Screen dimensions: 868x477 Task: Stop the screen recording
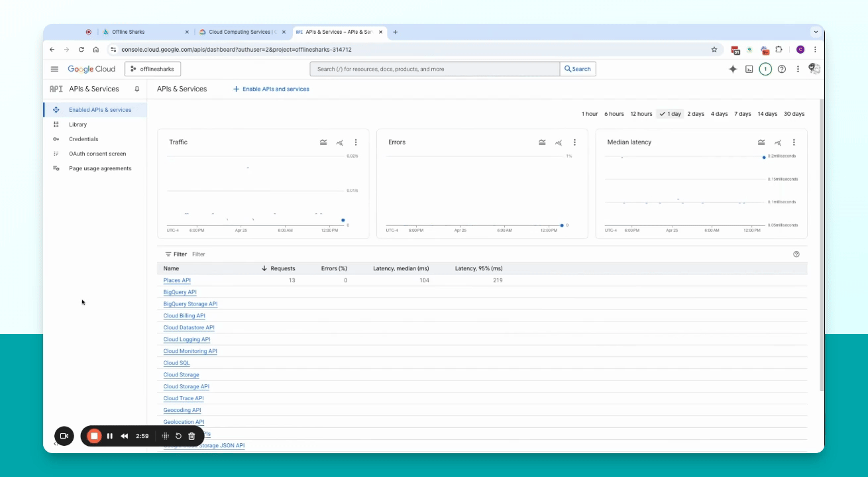click(x=94, y=436)
